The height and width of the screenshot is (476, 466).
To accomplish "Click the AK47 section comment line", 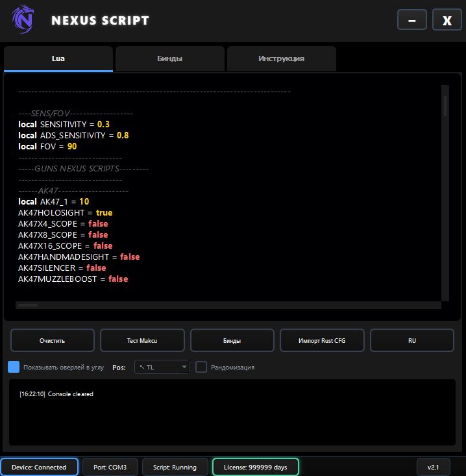I will point(73,191).
